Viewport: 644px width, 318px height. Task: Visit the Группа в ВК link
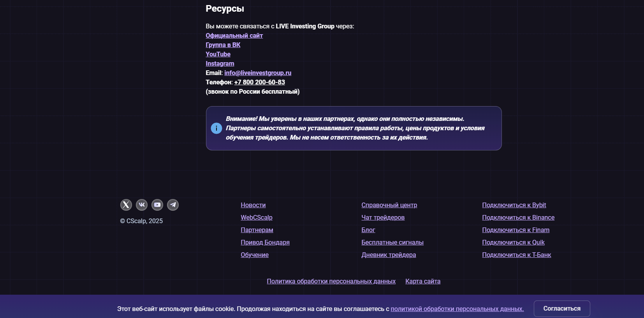click(x=223, y=45)
